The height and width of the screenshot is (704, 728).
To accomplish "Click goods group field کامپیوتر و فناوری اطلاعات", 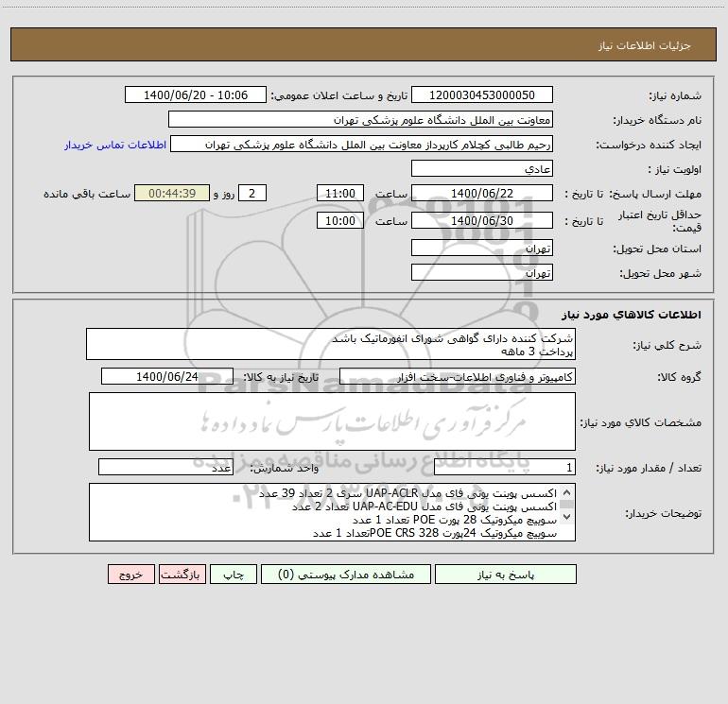I will pyautogui.click(x=458, y=376).
